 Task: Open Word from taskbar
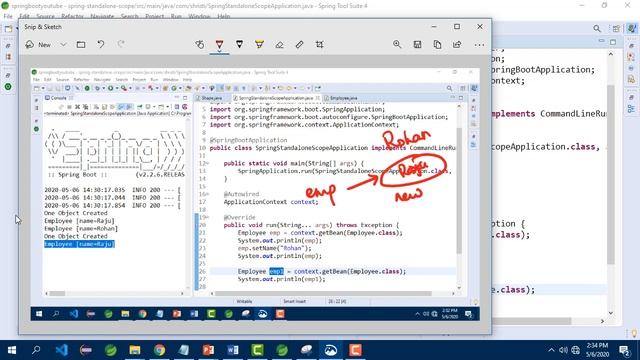[x=233, y=350]
